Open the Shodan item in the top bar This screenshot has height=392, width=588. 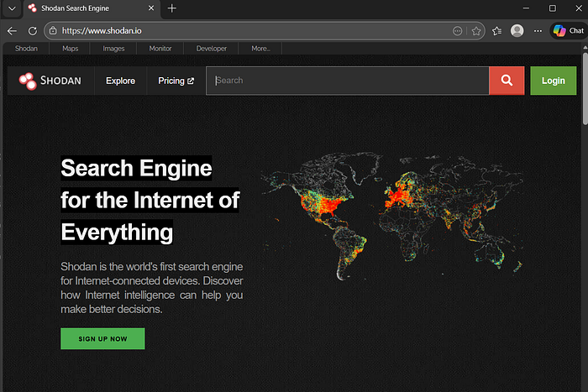click(x=26, y=49)
